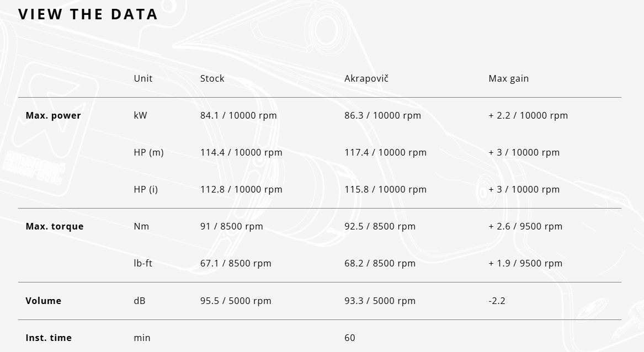Image resolution: width=644 pixels, height=352 pixels.
Task: Click the VIEW THE DATA heading
Action: pos(88,14)
